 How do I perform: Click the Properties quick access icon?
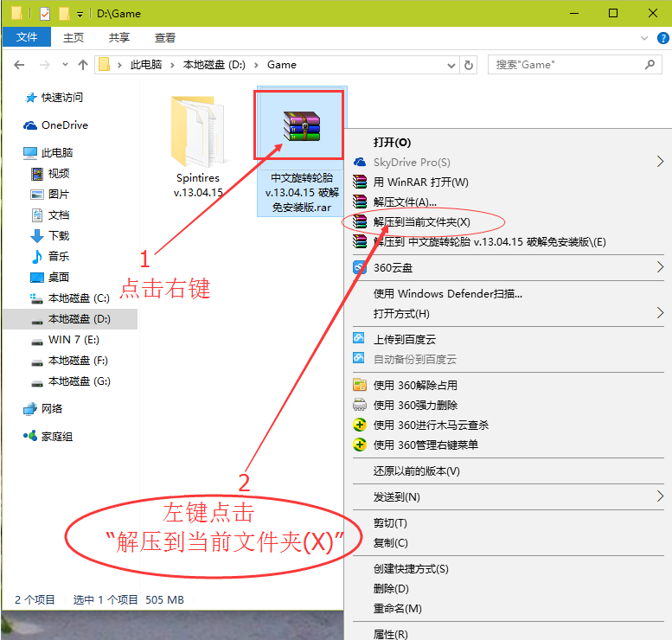[x=45, y=14]
